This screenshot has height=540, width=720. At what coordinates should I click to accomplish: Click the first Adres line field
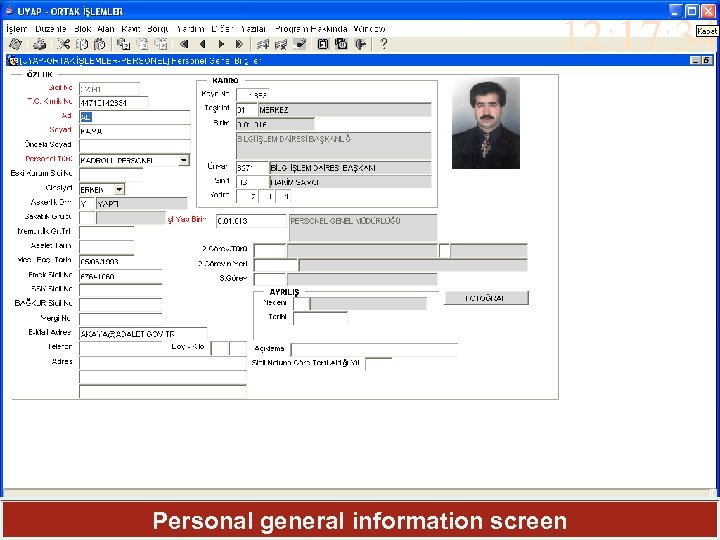(163, 363)
